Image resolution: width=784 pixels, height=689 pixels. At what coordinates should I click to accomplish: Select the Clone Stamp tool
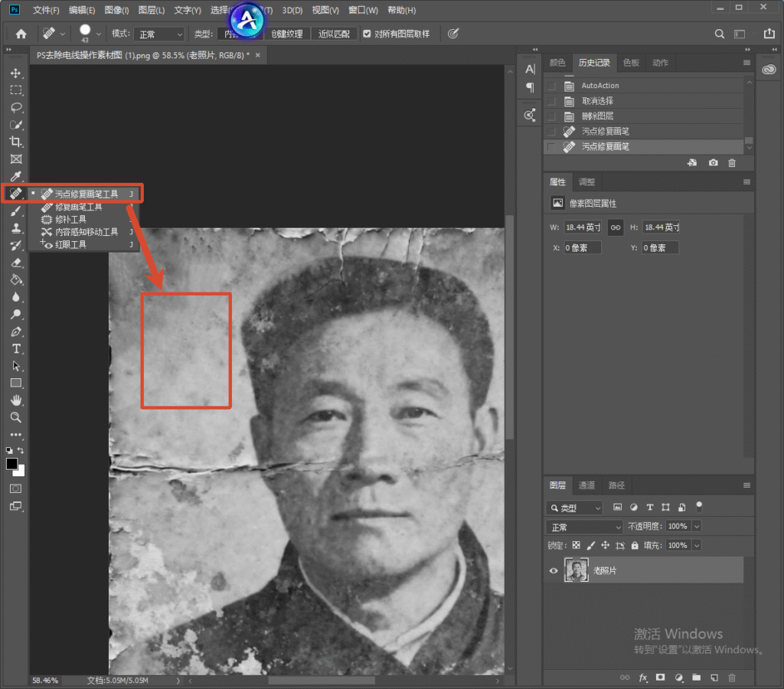pos(16,228)
